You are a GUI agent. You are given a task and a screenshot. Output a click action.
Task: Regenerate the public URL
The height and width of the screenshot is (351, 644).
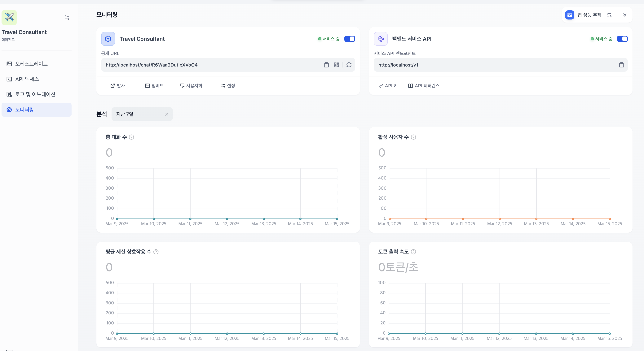click(349, 65)
